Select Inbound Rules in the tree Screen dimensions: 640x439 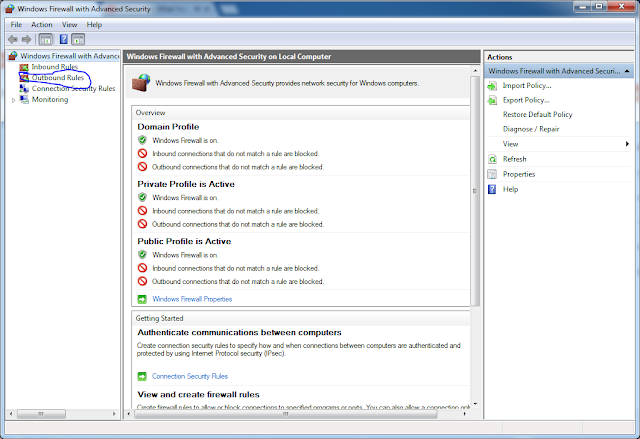(55, 67)
